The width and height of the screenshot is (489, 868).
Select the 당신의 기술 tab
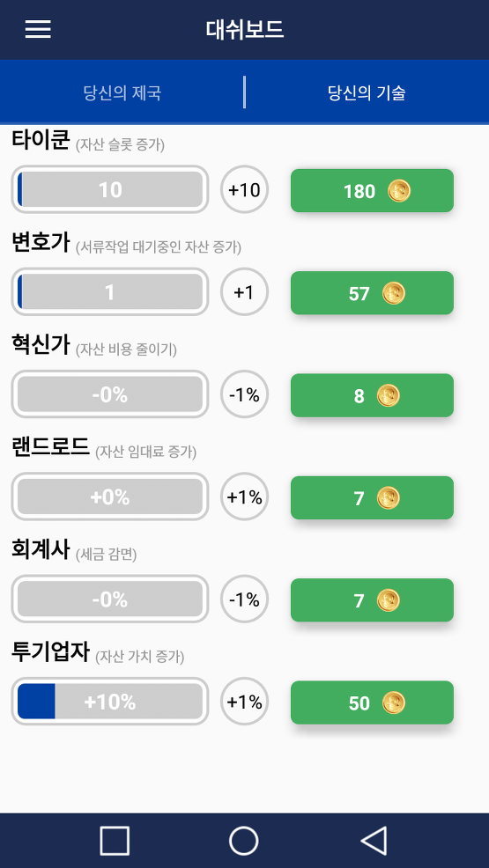pyautogui.click(x=366, y=92)
